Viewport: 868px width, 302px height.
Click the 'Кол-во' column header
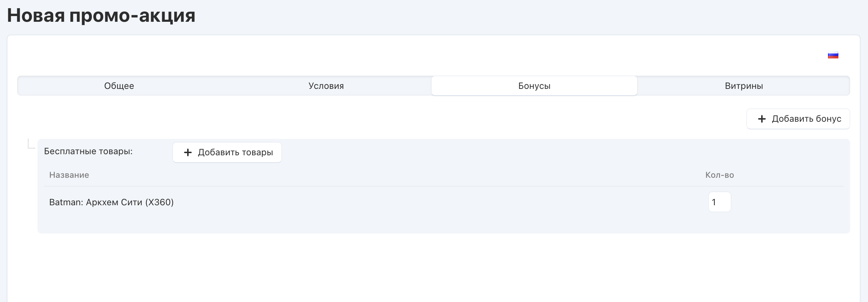719,175
